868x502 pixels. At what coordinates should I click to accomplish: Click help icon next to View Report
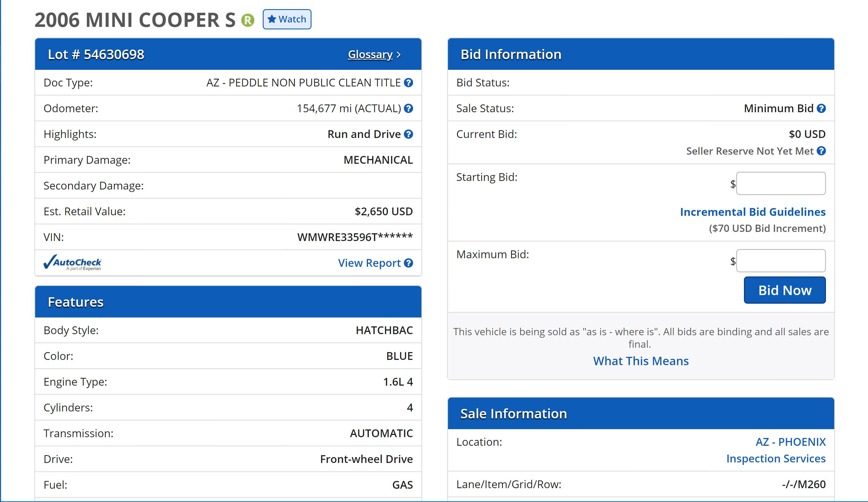[x=408, y=263]
